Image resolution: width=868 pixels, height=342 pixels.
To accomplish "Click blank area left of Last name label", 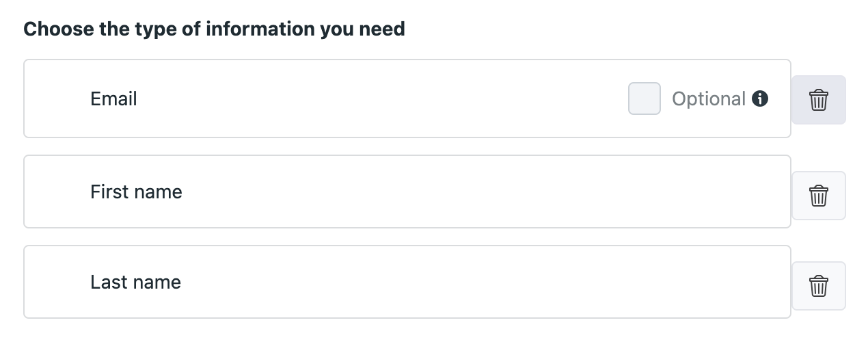I will [57, 282].
